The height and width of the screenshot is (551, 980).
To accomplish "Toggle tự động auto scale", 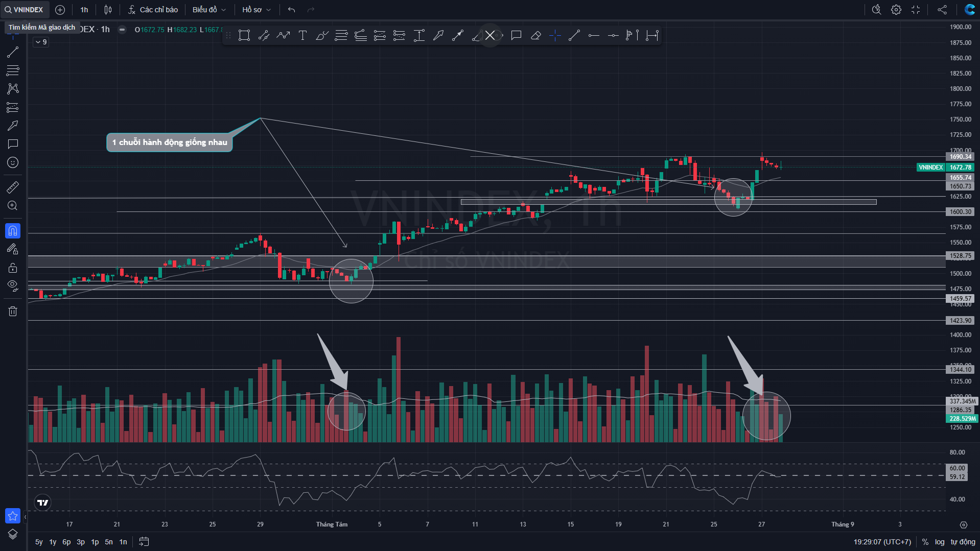I will [963, 542].
